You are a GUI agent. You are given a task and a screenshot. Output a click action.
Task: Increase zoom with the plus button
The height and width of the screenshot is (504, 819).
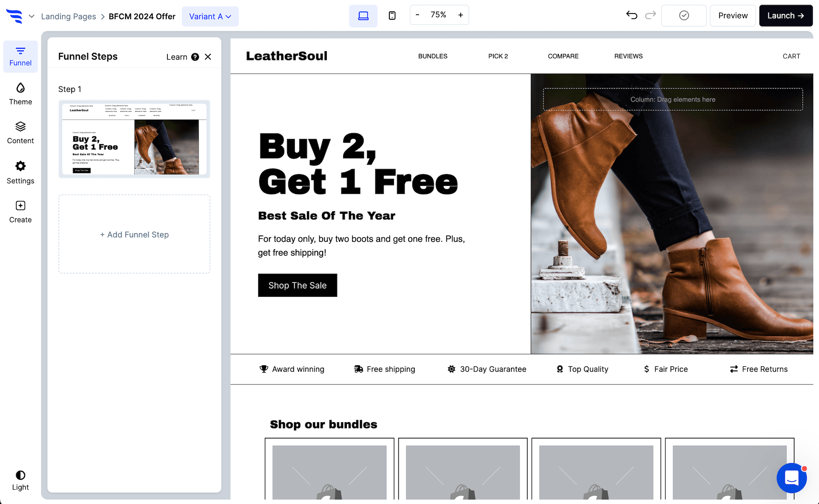pyautogui.click(x=461, y=15)
